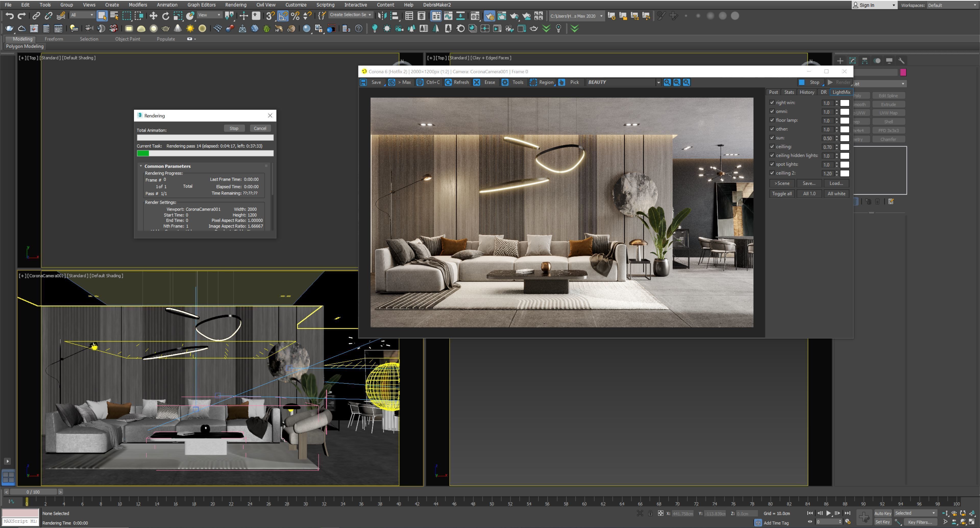
Task: Zoom in on the Corona frame buffer
Action: 667,82
